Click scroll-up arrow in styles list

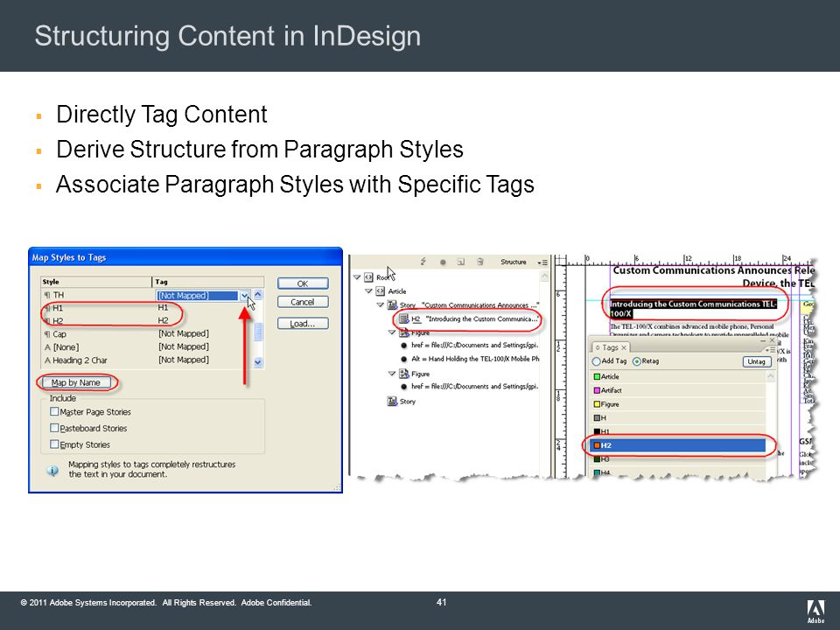coord(257,295)
